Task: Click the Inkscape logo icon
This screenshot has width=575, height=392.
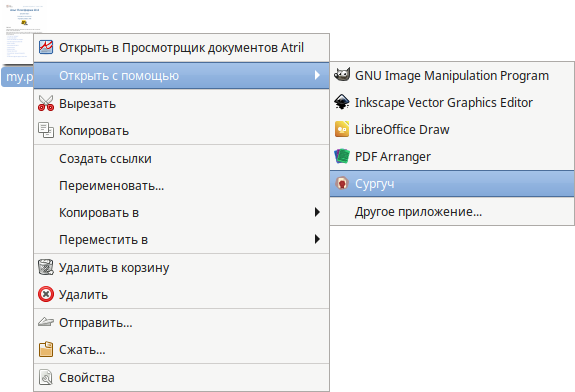Action: 342,102
